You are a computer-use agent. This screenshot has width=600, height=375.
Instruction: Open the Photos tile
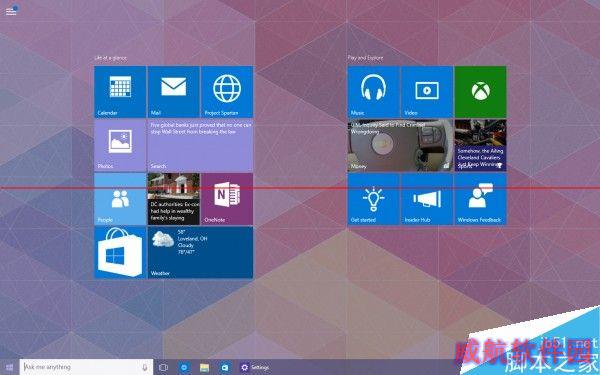(x=120, y=145)
